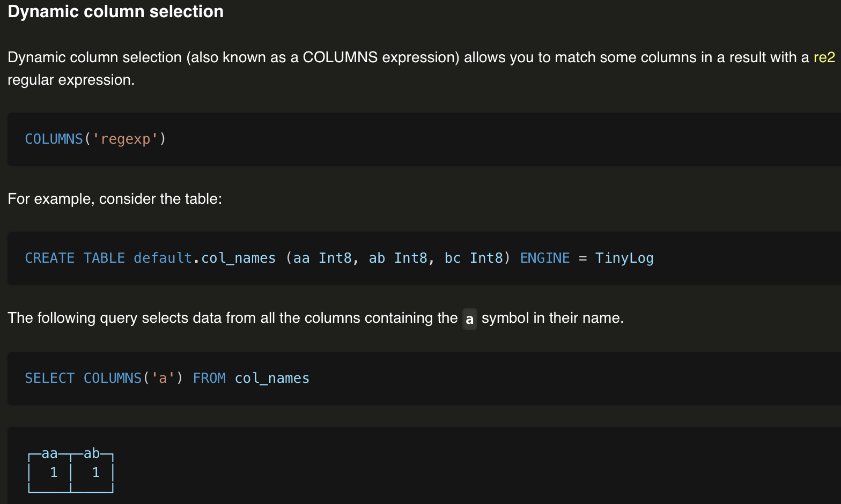Click "For example, consider the table:" text
The image size is (841, 504).
pyautogui.click(x=115, y=199)
